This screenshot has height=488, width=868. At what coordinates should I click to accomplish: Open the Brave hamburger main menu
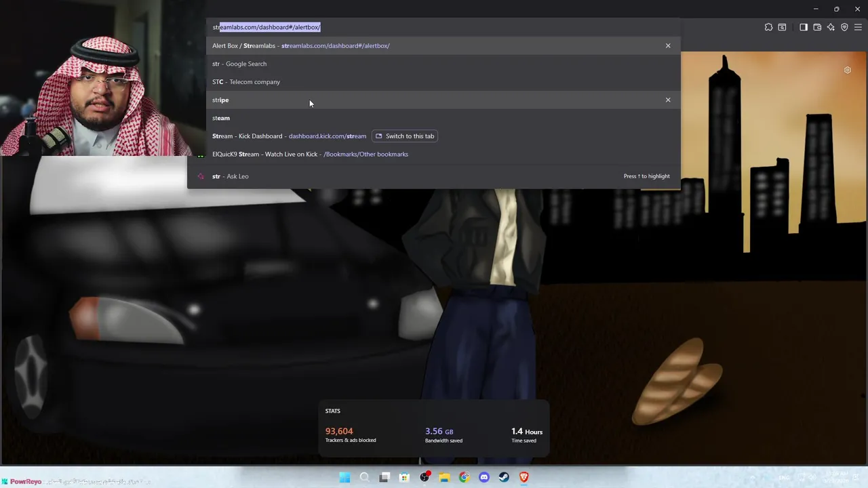click(858, 27)
